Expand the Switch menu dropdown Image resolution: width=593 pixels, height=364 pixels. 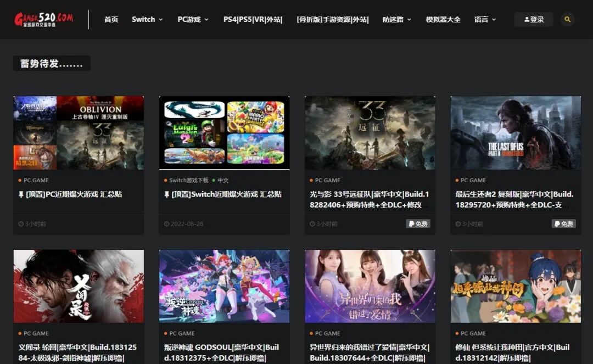pyautogui.click(x=147, y=19)
